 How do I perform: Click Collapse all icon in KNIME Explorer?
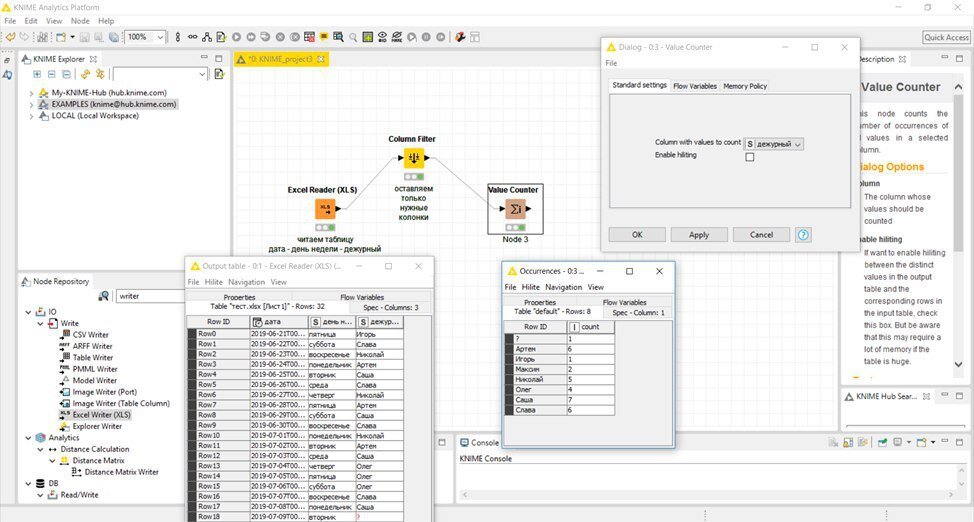tap(52, 74)
